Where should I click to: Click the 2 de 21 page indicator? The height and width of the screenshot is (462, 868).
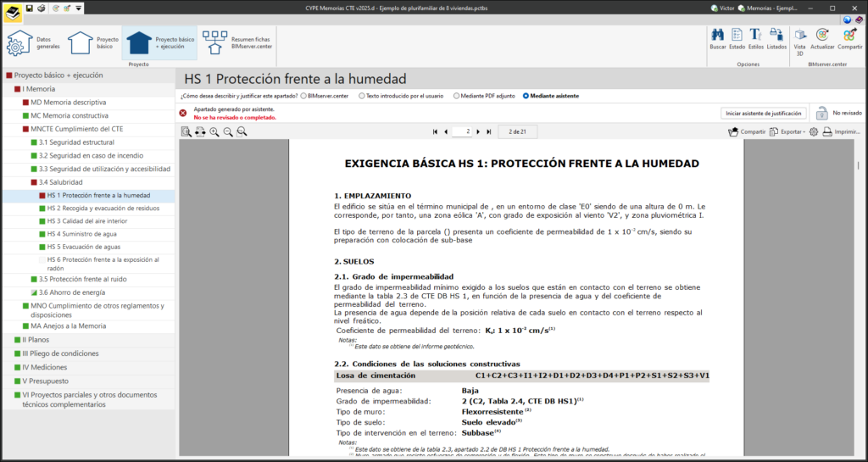pyautogui.click(x=517, y=131)
